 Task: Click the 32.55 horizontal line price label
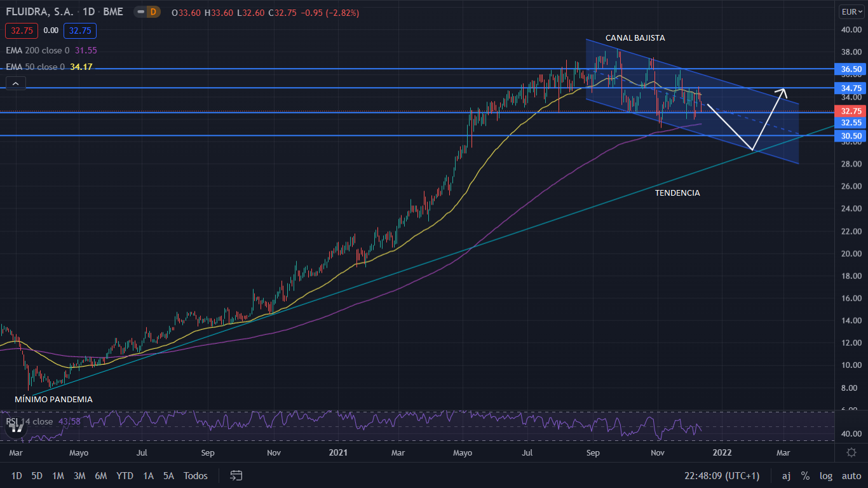(851, 122)
